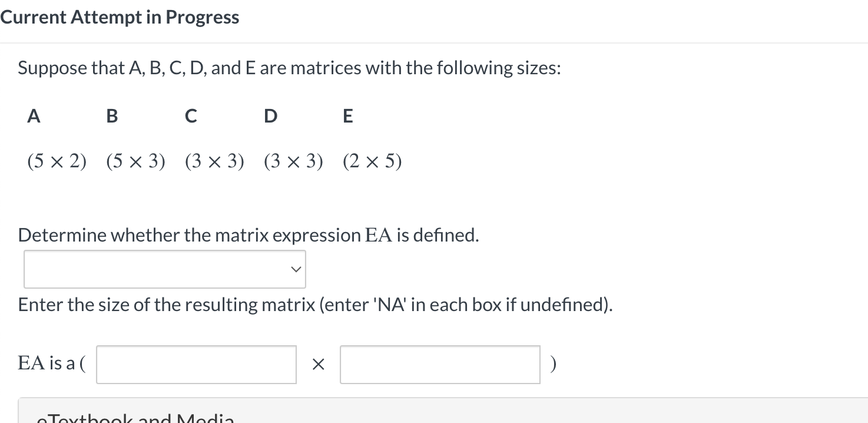Click the first size input box for EA

pyautogui.click(x=196, y=364)
